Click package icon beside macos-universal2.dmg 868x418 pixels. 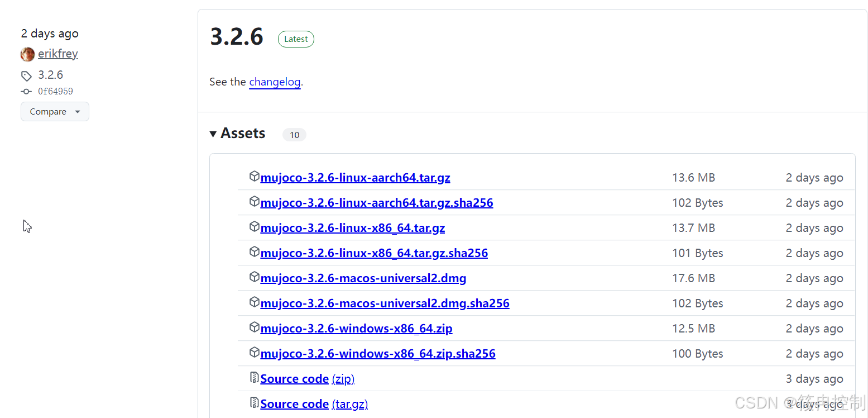point(254,277)
